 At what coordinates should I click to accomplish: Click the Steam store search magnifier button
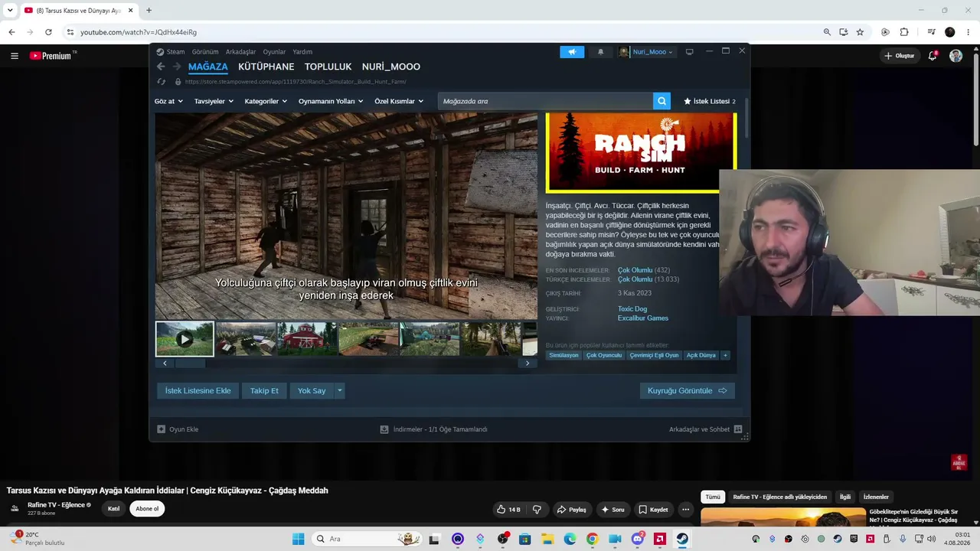(x=661, y=101)
